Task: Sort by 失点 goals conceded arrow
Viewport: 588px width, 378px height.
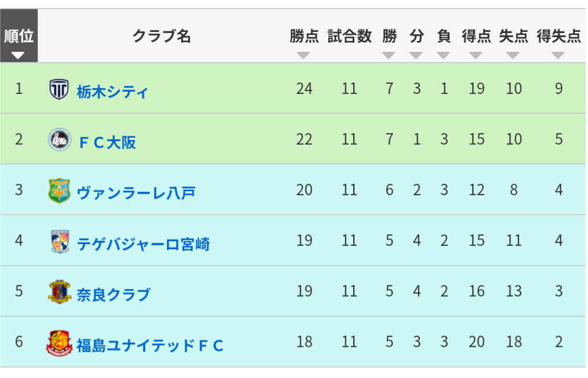Action: click(513, 55)
